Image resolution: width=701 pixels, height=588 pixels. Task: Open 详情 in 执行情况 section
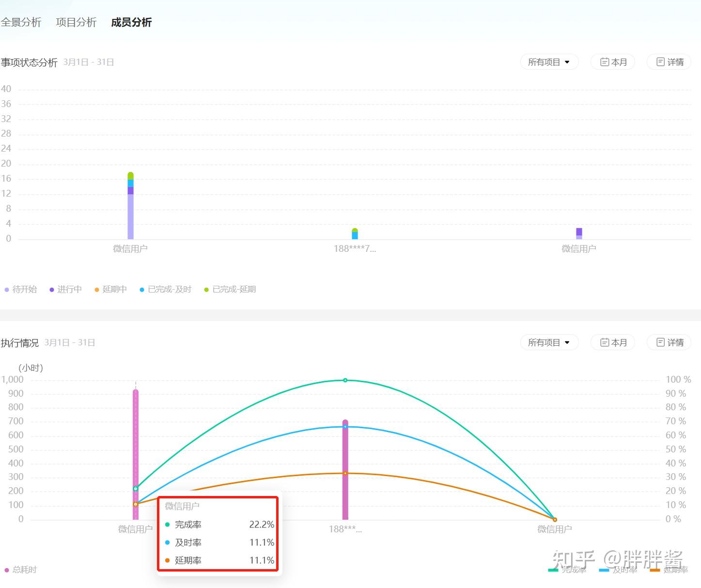tap(669, 342)
